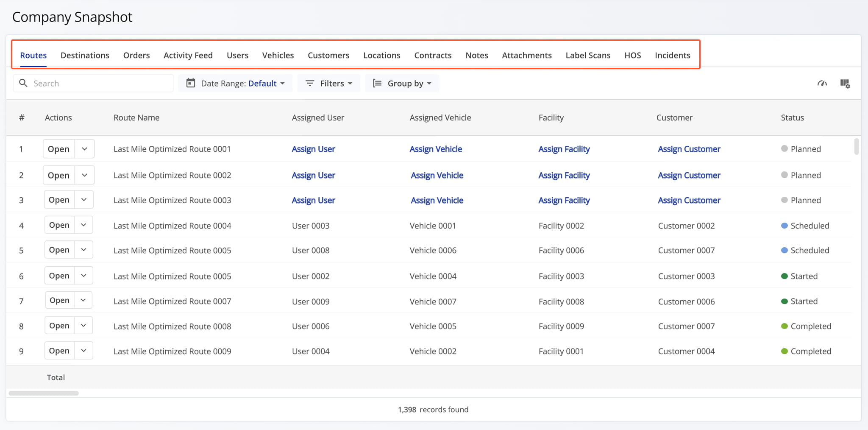Click Completed status of Route 0008
The width and height of the screenshot is (868, 430).
point(806,326)
